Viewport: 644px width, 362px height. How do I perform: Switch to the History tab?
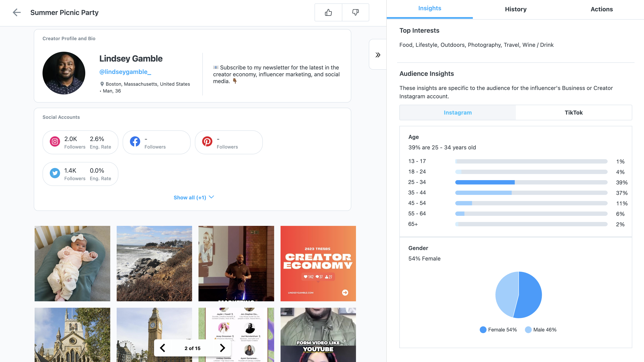[516, 9]
